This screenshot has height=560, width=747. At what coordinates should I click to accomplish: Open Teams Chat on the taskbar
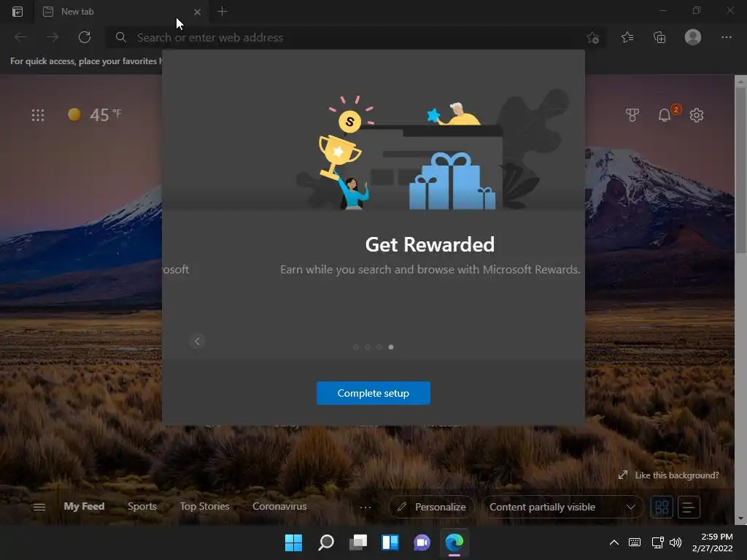(x=422, y=542)
